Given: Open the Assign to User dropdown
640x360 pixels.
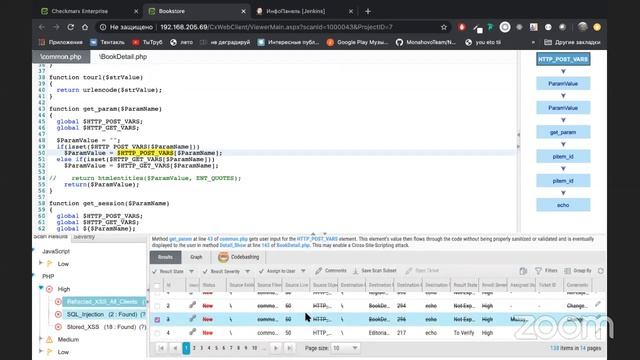Looking at the screenshot, I should [303, 271].
